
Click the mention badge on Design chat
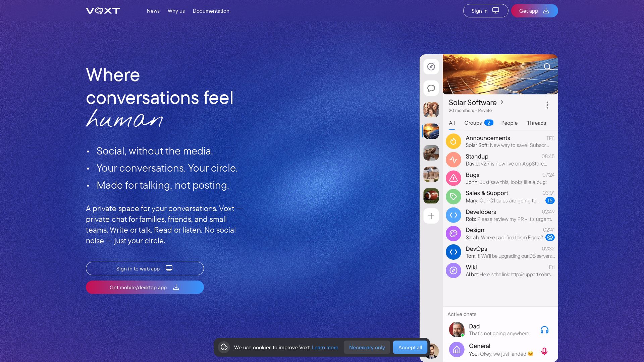[550, 237]
